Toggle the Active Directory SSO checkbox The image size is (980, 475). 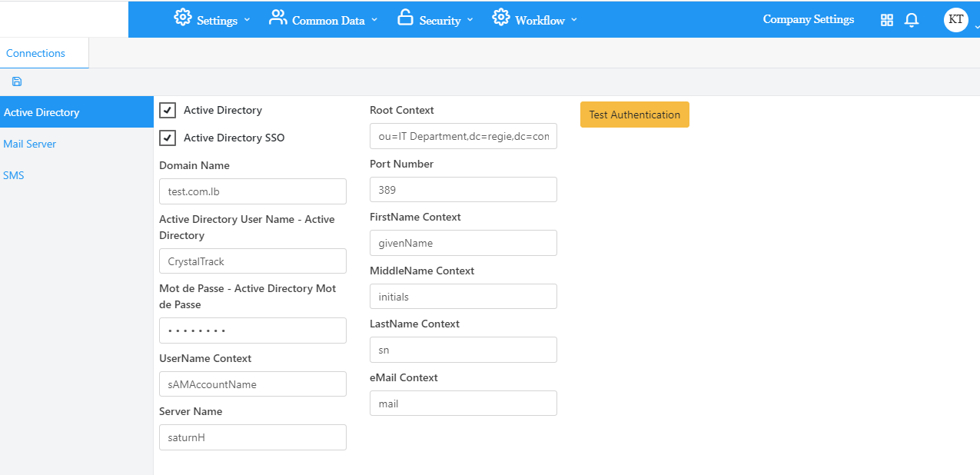[x=168, y=138]
